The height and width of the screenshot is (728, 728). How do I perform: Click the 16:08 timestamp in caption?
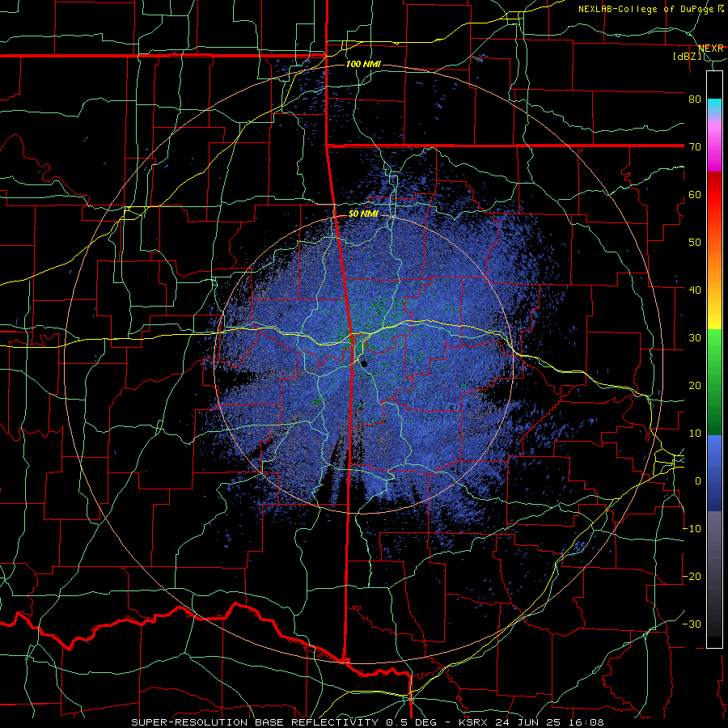[x=588, y=722]
